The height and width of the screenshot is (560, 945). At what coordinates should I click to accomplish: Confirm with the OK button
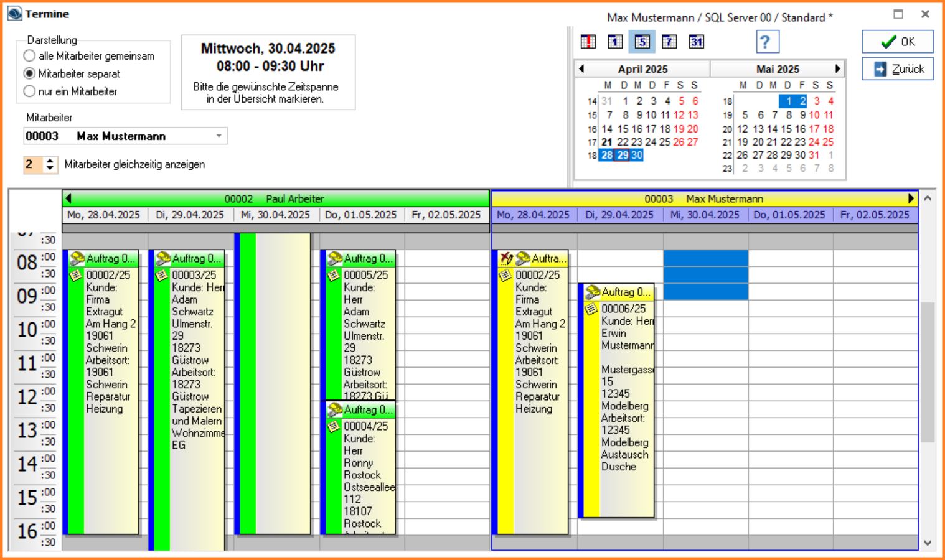[897, 42]
